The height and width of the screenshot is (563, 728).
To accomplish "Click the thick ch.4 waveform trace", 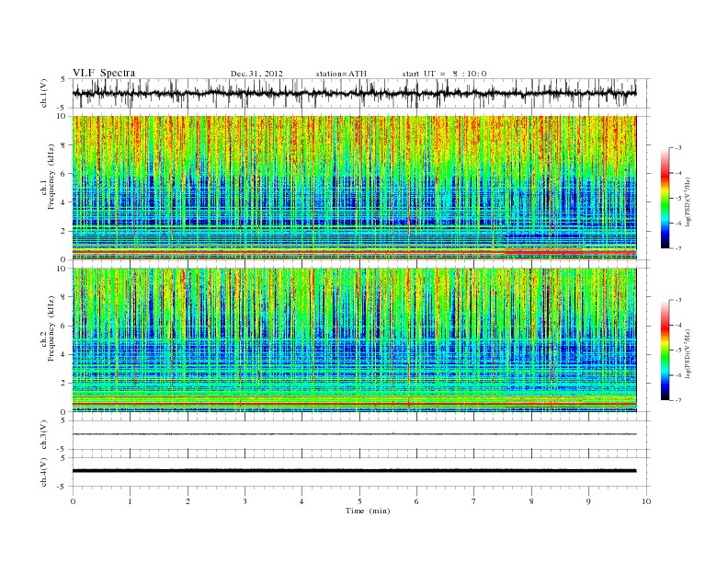I will pos(354,471).
